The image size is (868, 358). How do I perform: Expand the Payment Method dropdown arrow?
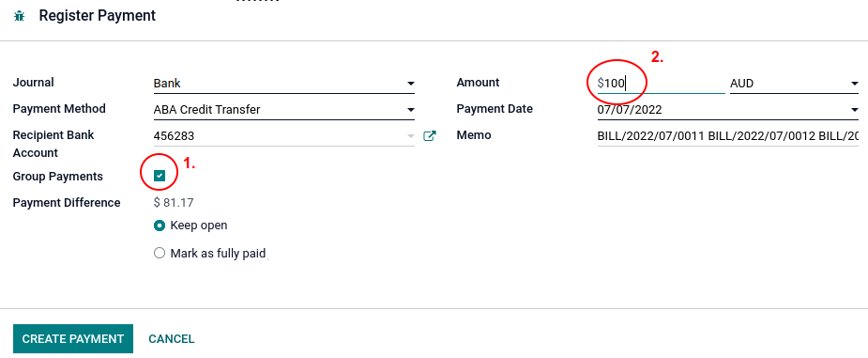[411, 110]
